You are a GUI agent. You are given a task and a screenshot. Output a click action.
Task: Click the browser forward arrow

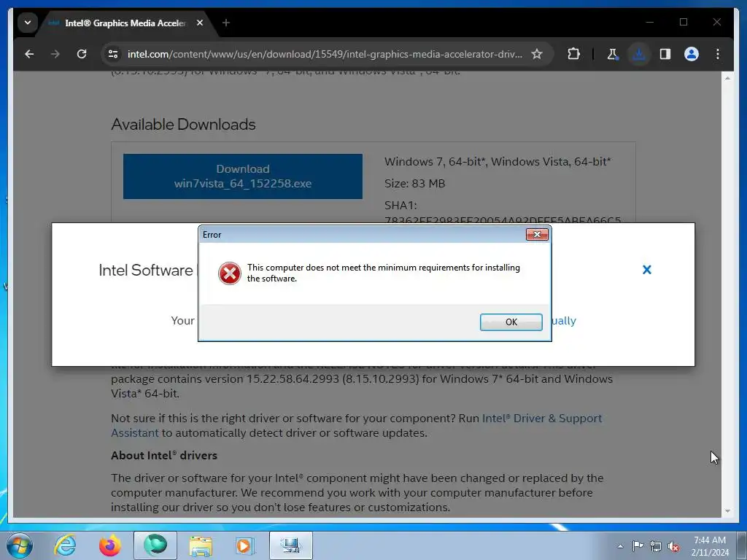click(x=55, y=54)
